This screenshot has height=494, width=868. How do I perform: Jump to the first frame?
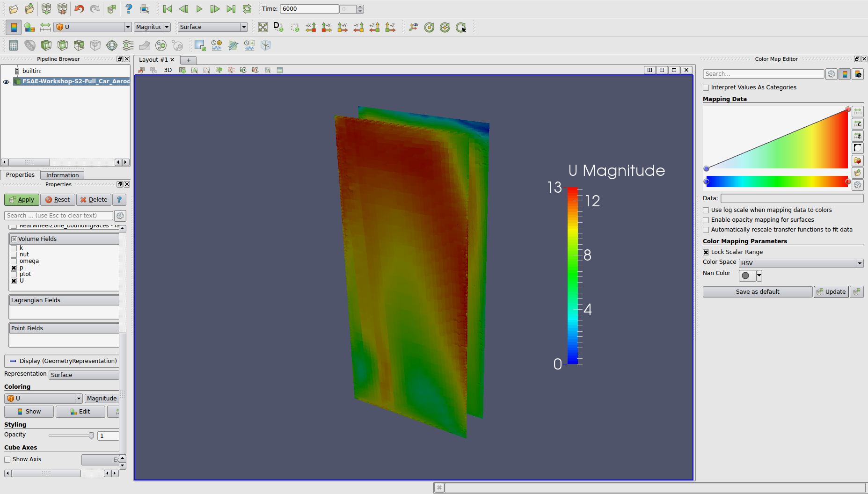[x=168, y=9]
